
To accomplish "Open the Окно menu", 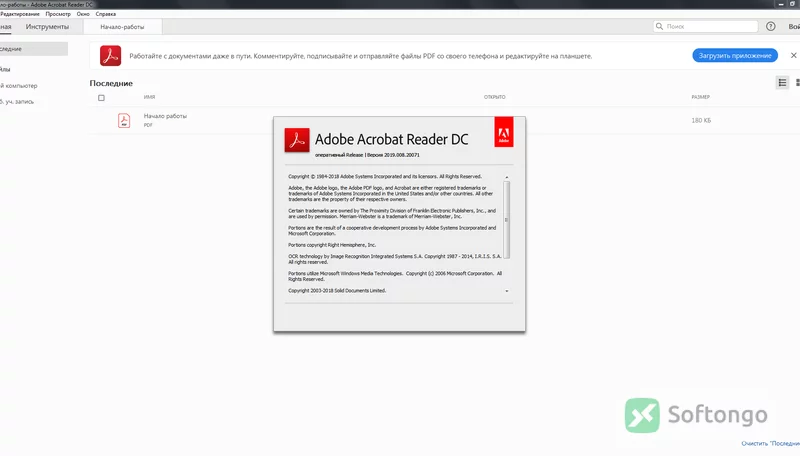I will [83, 14].
